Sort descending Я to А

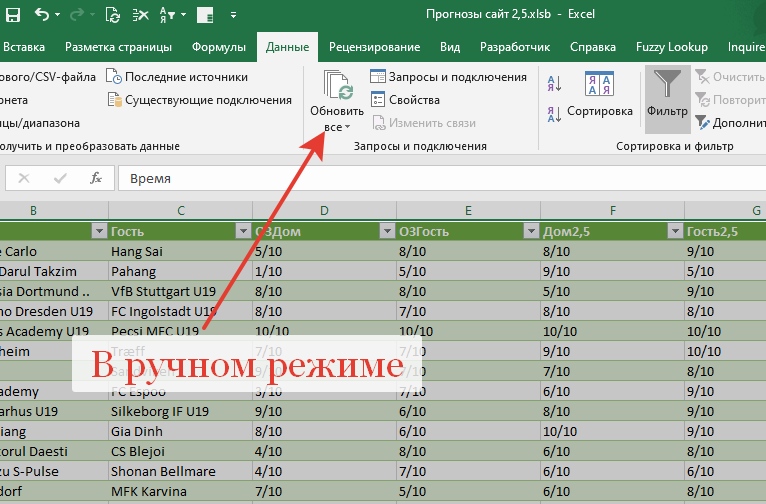point(554,114)
